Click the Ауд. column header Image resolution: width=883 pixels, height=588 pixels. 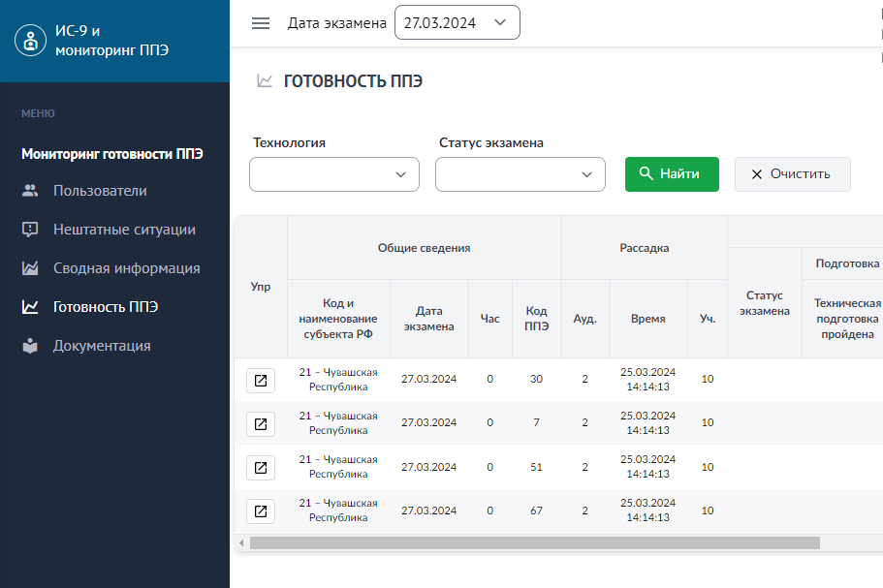pos(585,319)
